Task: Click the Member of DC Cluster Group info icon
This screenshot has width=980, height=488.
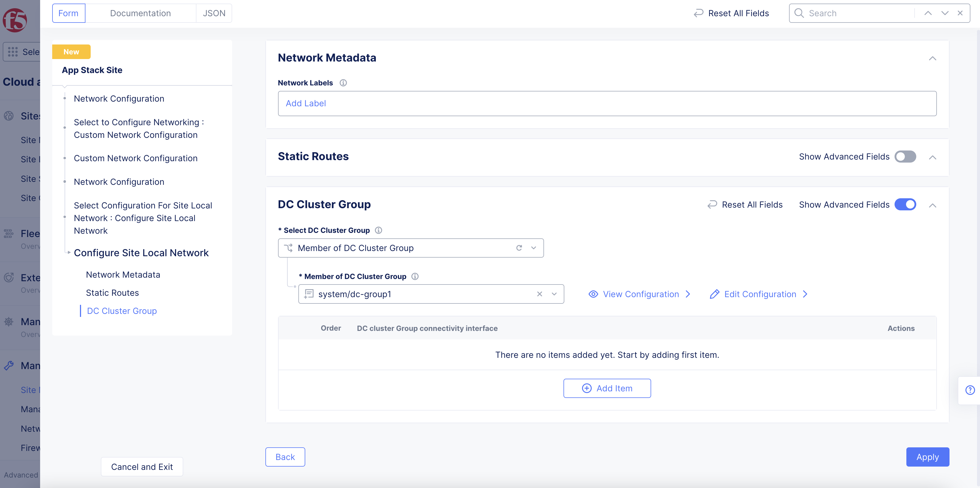Action: (x=415, y=277)
